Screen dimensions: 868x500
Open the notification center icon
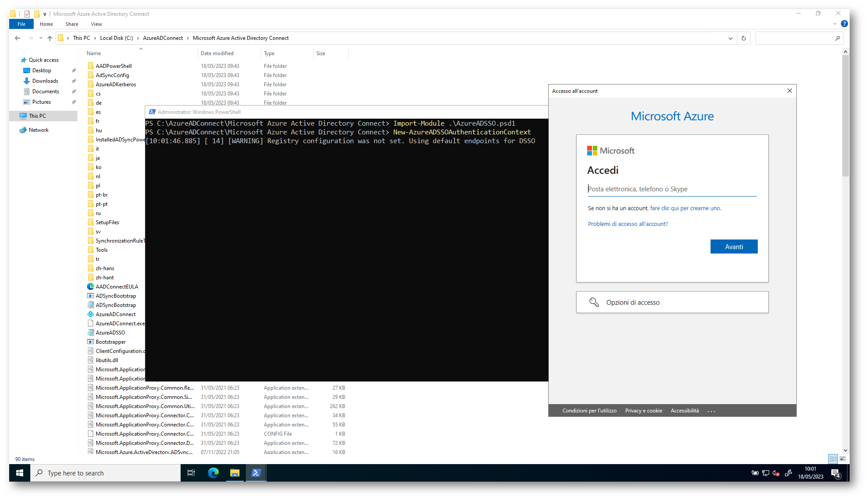pos(835,473)
